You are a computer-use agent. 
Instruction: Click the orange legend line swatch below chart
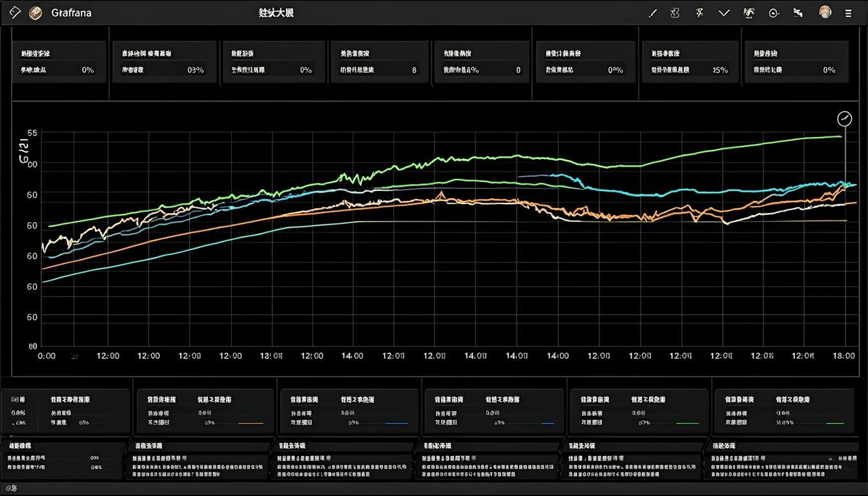click(x=251, y=423)
